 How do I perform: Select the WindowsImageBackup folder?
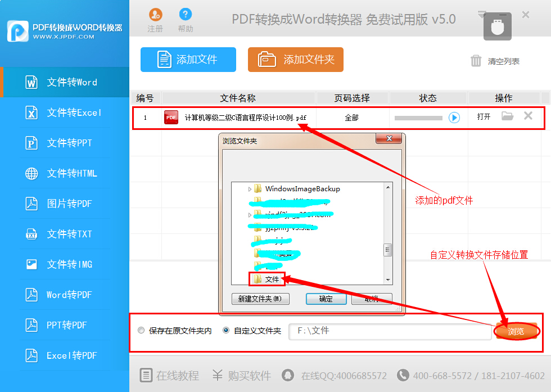(x=302, y=189)
